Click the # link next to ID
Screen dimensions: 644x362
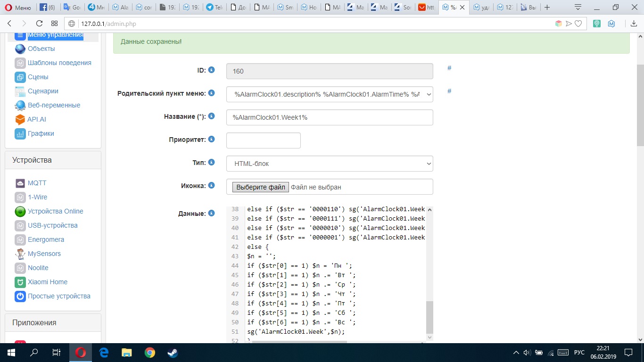tap(449, 68)
